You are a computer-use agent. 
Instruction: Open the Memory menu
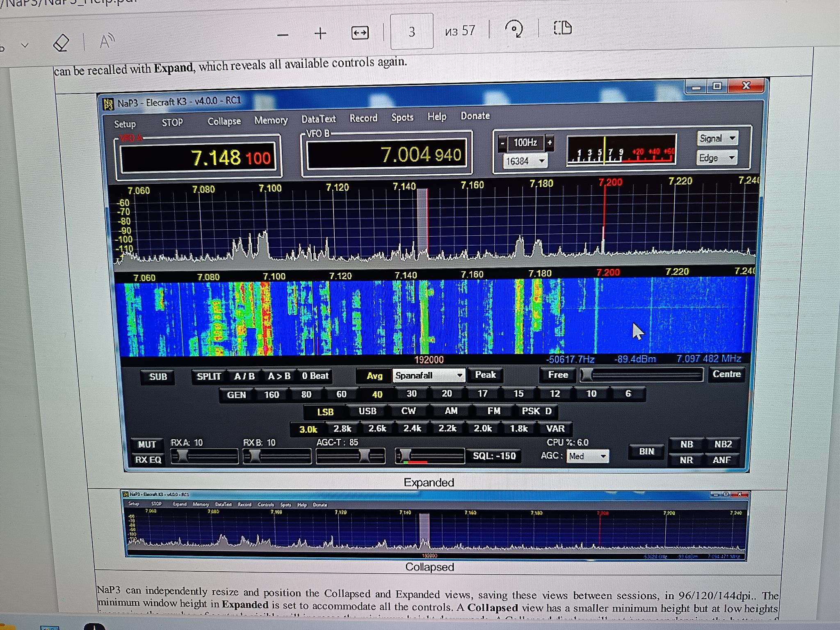[x=271, y=120]
